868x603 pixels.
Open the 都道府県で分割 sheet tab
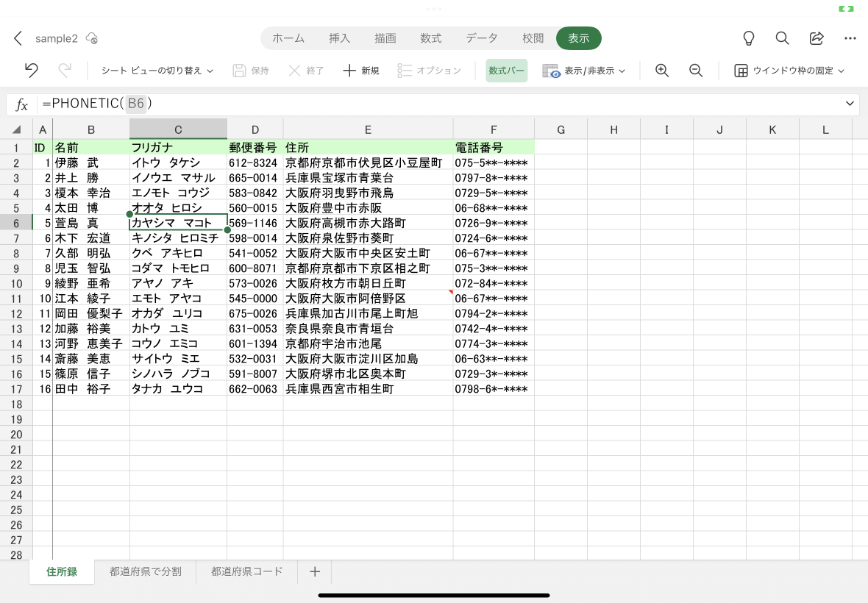pyautogui.click(x=146, y=571)
